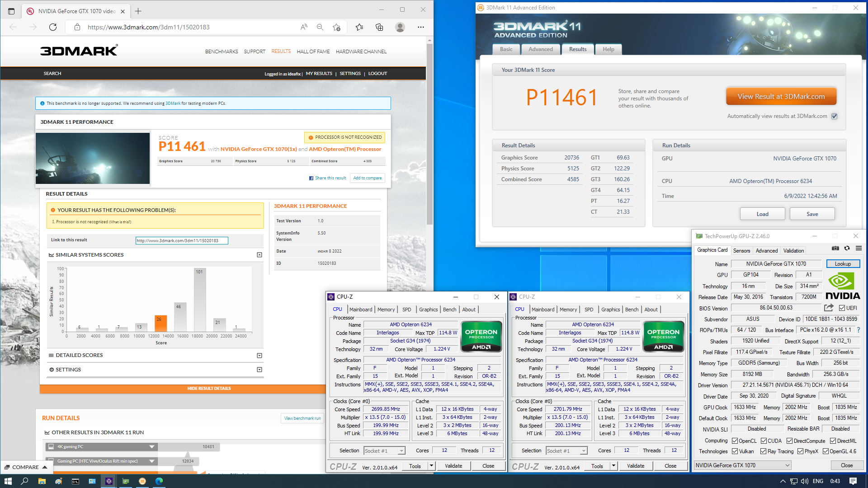Open the browser Favorites list icon
Viewport: 868px width, 488px height.
(x=359, y=27)
